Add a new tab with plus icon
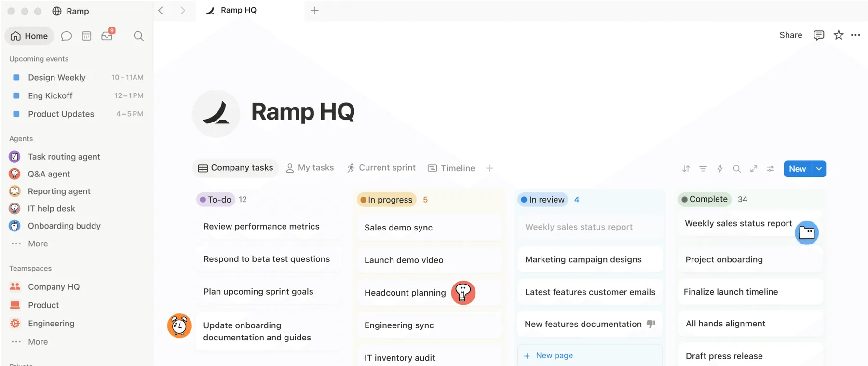The image size is (868, 366). pyautogui.click(x=314, y=10)
